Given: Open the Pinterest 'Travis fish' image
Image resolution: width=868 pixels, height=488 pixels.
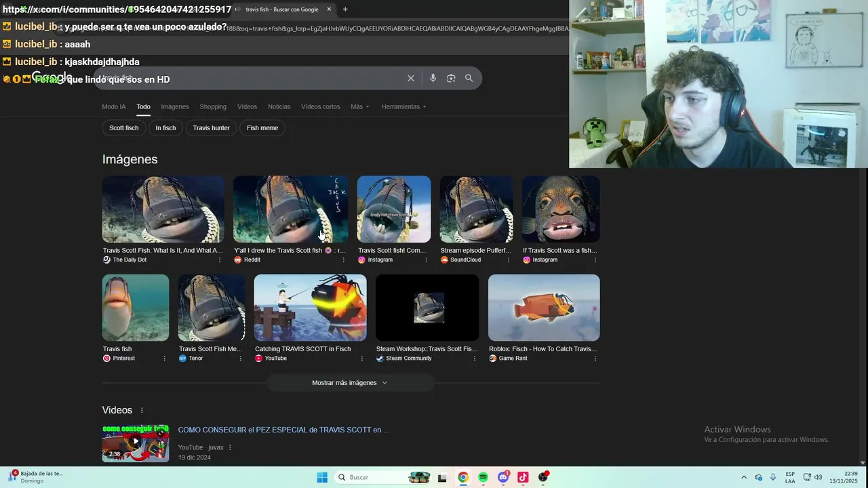Looking at the screenshot, I should (136, 308).
